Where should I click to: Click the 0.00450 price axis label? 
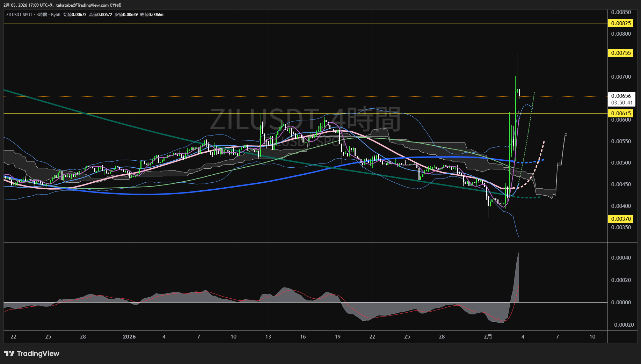[621, 184]
